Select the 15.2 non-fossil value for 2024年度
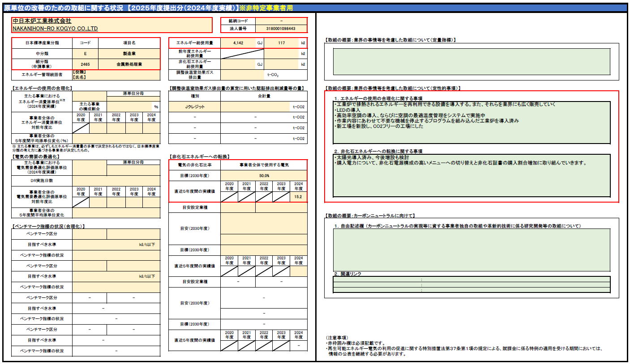 click(298, 197)
